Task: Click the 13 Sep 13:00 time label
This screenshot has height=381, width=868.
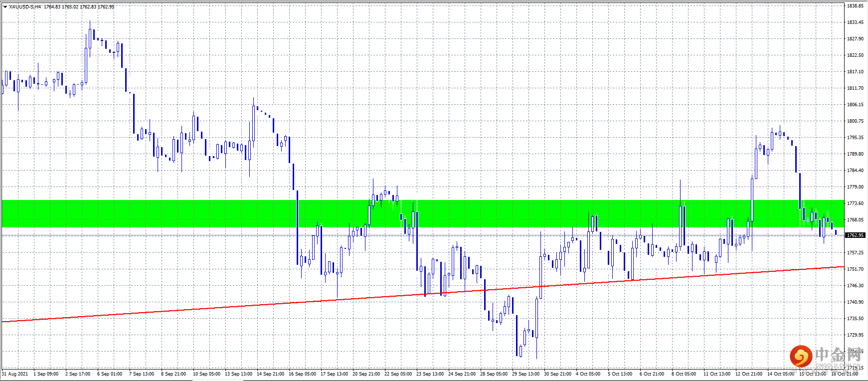Action: (x=239, y=374)
